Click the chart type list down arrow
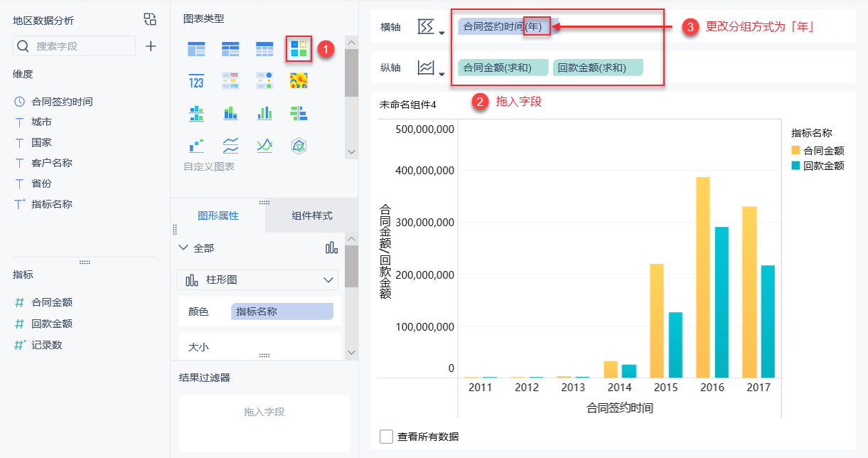The image size is (868, 458). [351, 151]
